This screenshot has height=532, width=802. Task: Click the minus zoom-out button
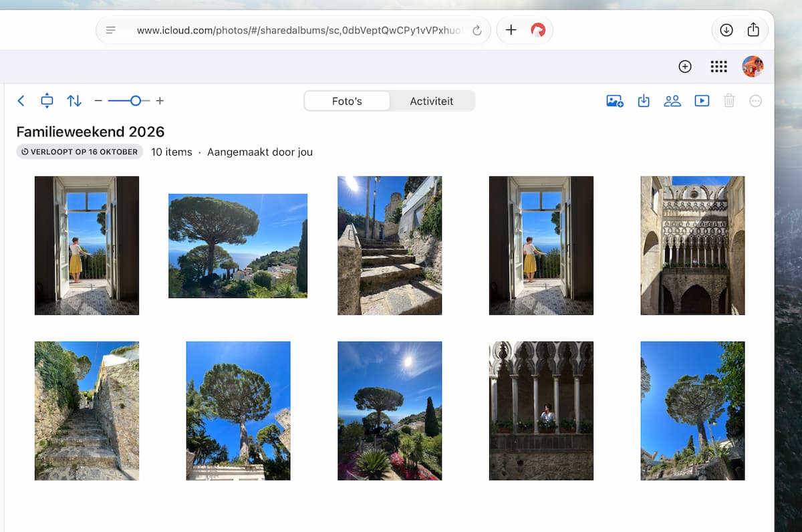click(98, 101)
